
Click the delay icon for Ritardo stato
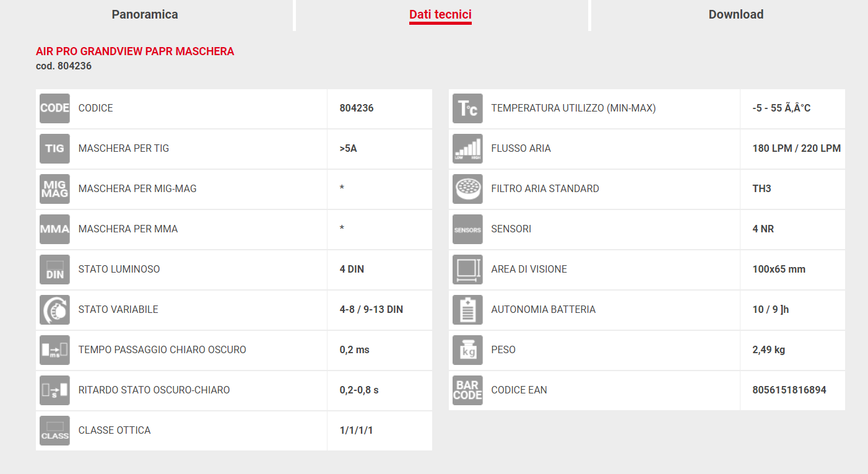tap(54, 390)
